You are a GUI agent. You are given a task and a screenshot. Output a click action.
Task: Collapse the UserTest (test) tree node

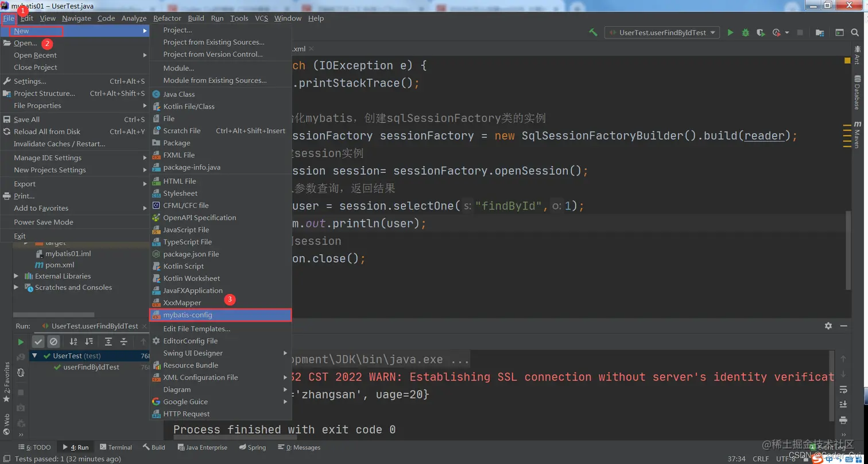click(x=35, y=355)
